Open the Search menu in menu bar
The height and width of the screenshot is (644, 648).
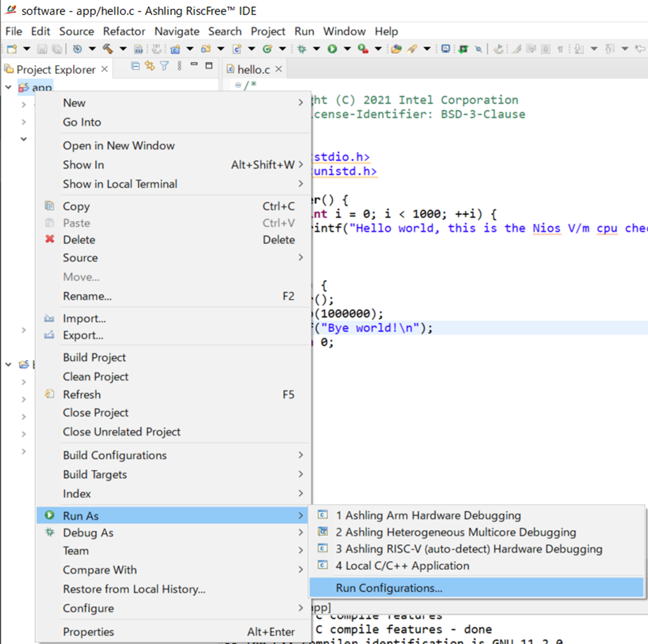224,31
